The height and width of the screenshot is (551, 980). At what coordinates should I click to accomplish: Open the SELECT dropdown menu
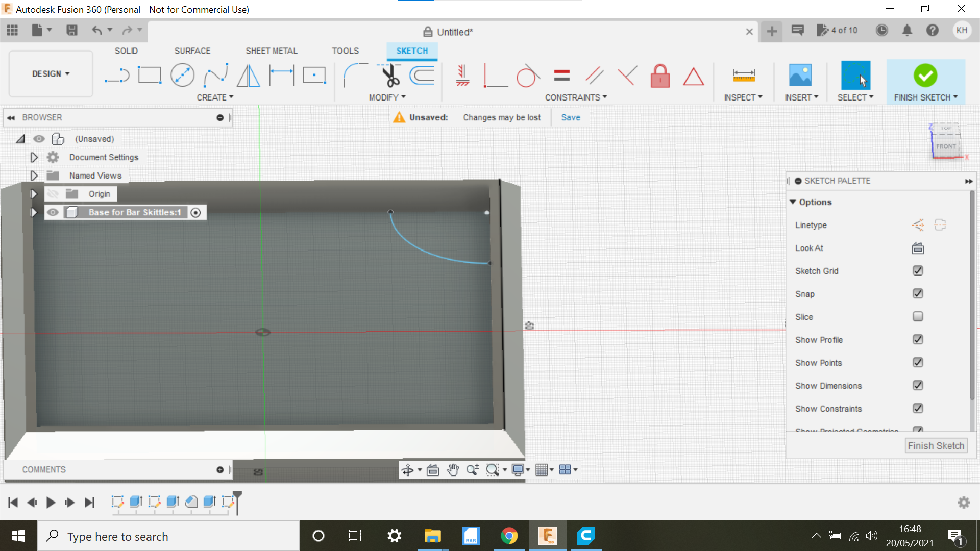(x=855, y=97)
